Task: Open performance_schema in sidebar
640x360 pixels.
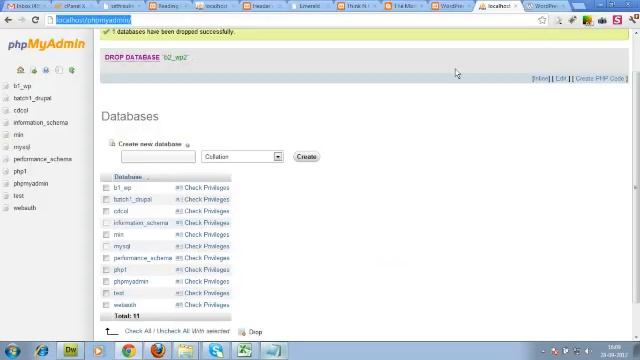Action: point(42,159)
